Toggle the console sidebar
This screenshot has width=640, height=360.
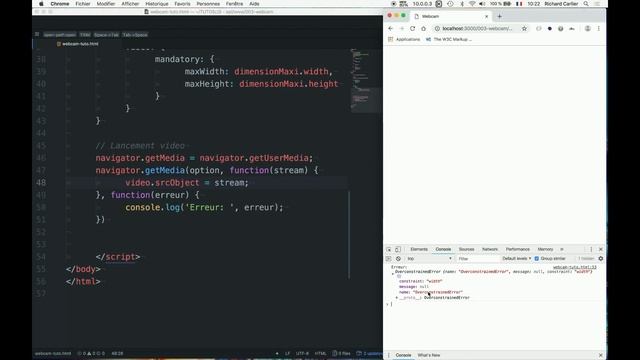tap(389, 259)
